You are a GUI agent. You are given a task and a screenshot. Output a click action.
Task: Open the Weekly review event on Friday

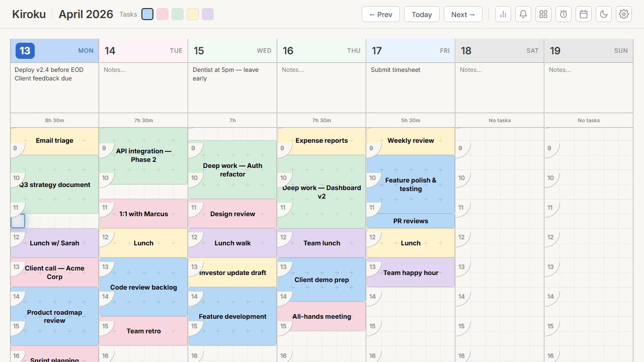411,141
